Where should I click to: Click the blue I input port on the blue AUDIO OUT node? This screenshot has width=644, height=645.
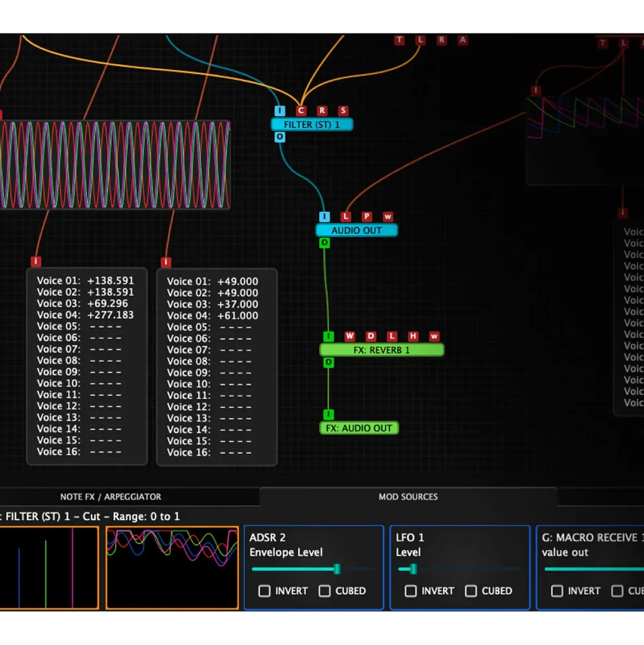click(x=325, y=216)
